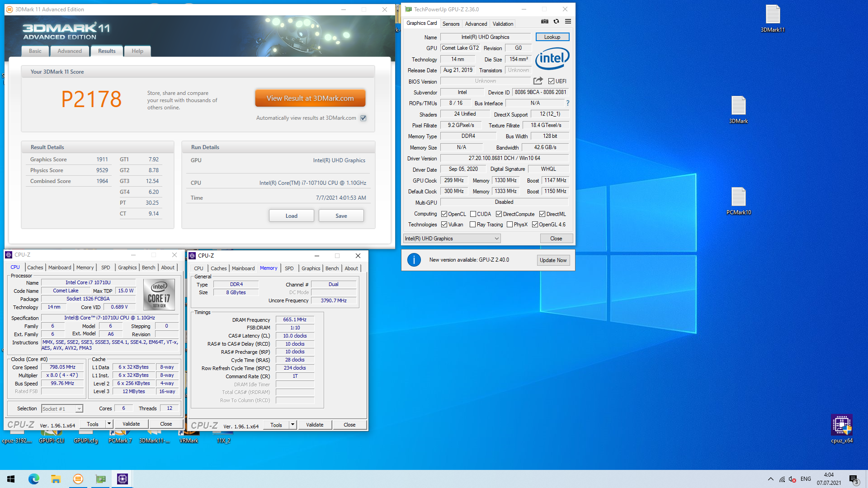The height and width of the screenshot is (488, 868).
Task: Click the BIOS export share icon
Action: pos(538,81)
